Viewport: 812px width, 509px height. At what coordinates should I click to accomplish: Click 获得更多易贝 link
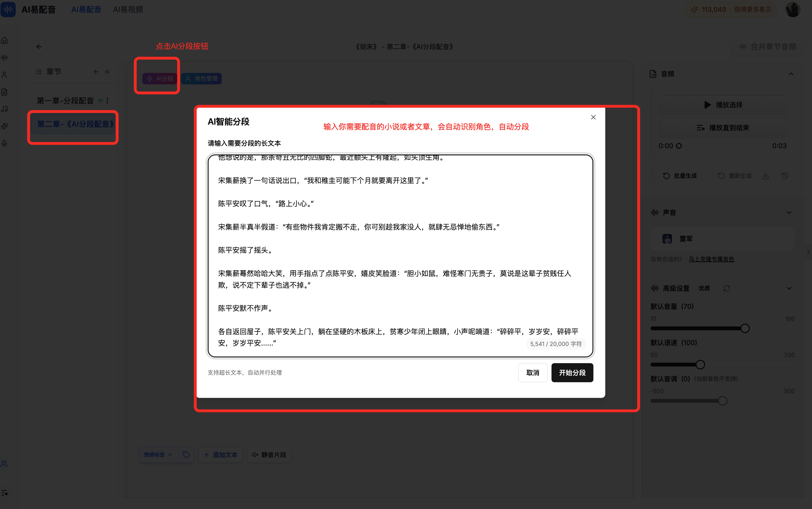pyautogui.click(x=753, y=10)
